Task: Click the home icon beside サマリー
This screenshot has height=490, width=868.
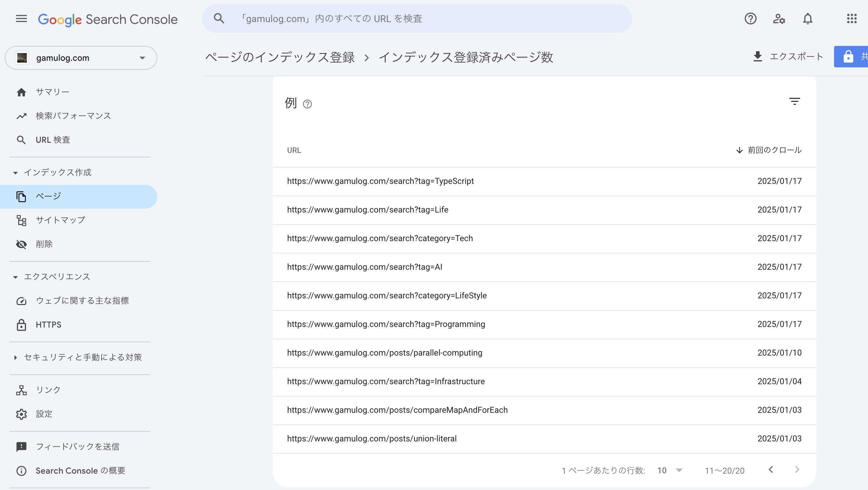Action: point(21,92)
